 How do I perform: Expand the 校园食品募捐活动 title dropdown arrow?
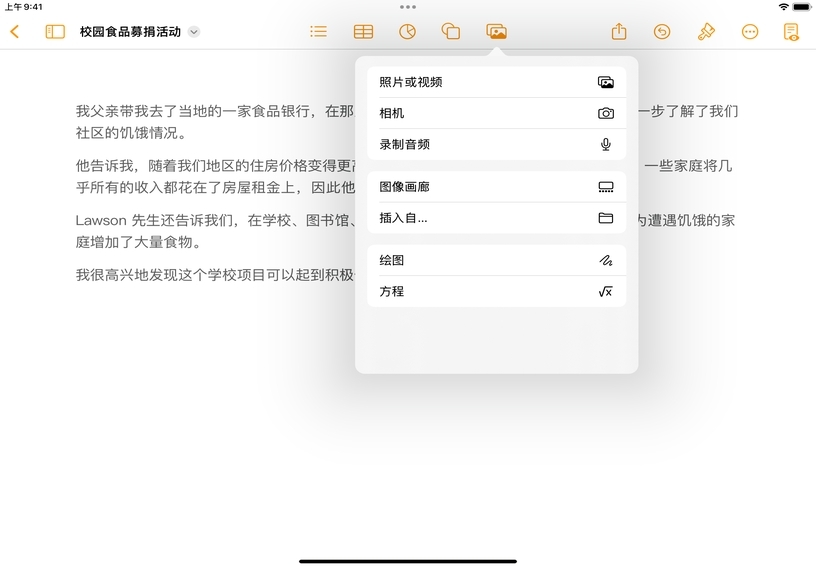click(194, 32)
